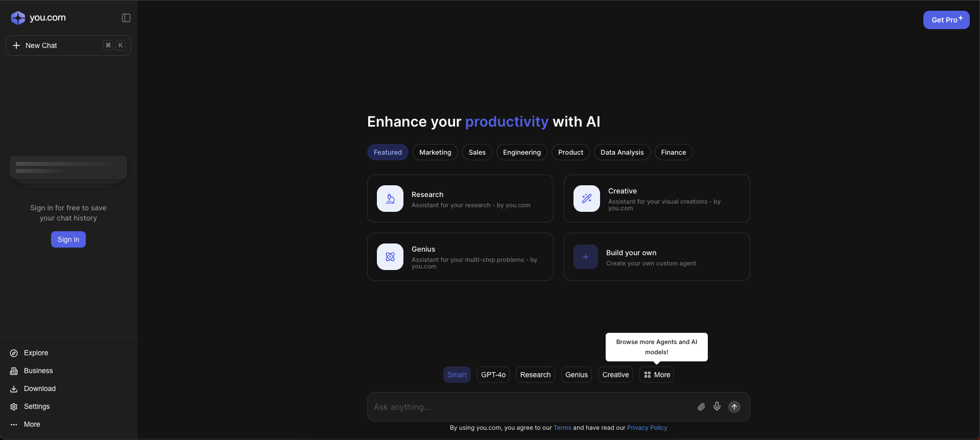The image size is (980, 440).
Task: Open the Privacy Policy link
Action: point(647,428)
